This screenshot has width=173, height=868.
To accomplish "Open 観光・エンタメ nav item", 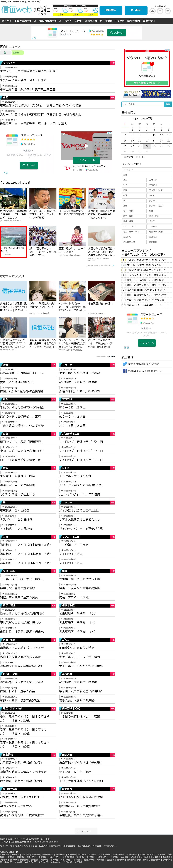I will tap(114, 21).
